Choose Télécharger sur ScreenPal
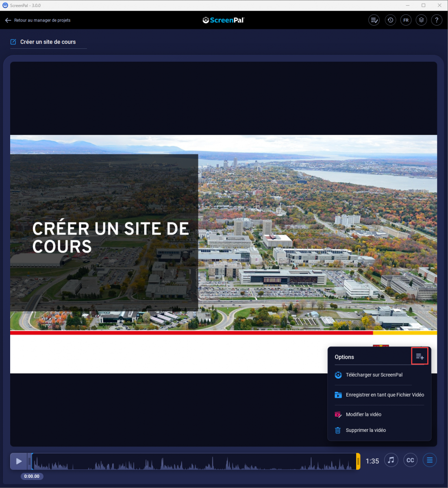 [374, 375]
